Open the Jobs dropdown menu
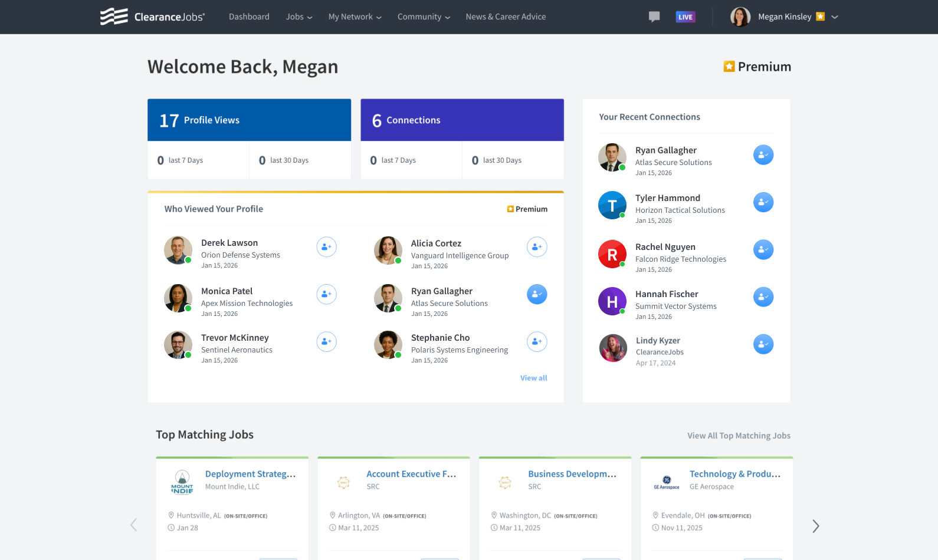The image size is (938, 560). [x=299, y=17]
